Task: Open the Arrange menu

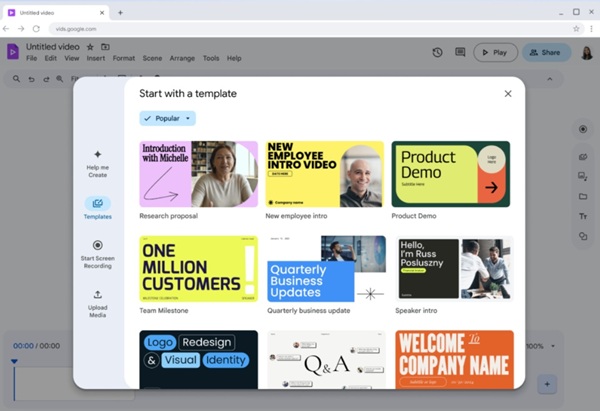Action: [x=182, y=58]
